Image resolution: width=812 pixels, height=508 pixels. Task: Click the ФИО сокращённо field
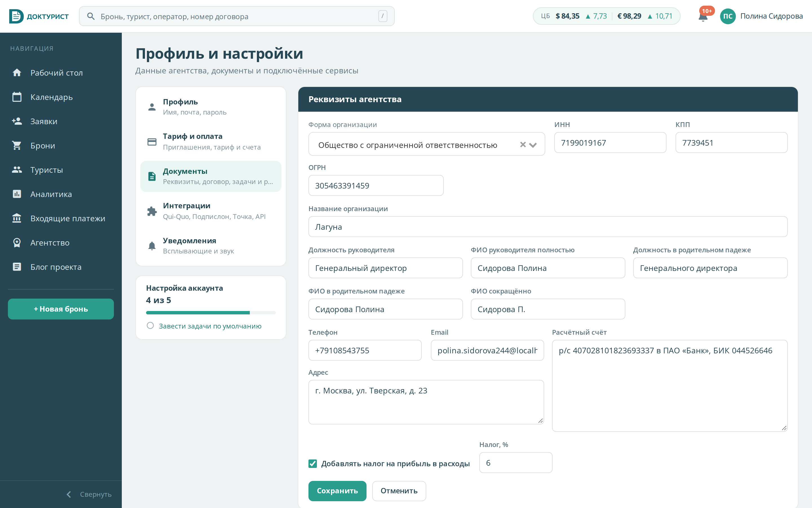548,309
